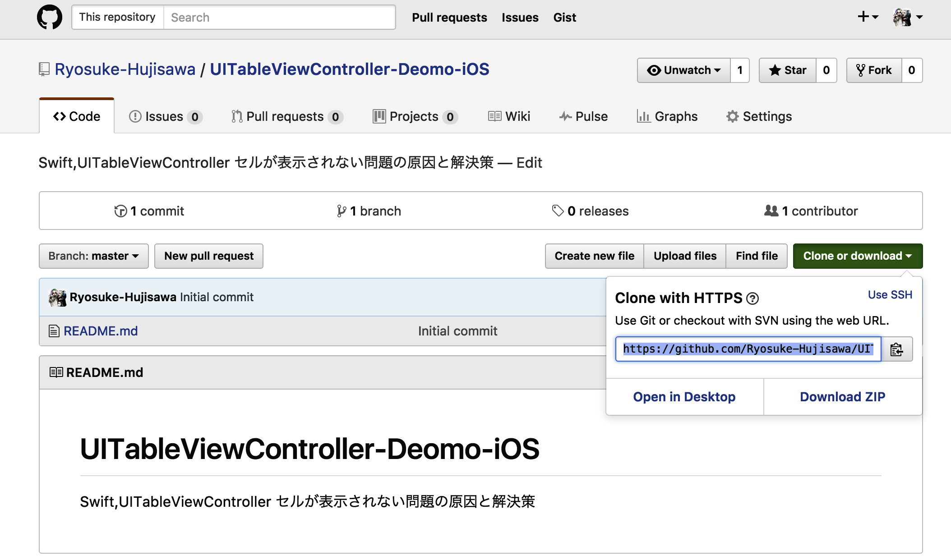Screen dimensions: 951x560
Task: Click Open in Desktop
Action: pos(684,397)
